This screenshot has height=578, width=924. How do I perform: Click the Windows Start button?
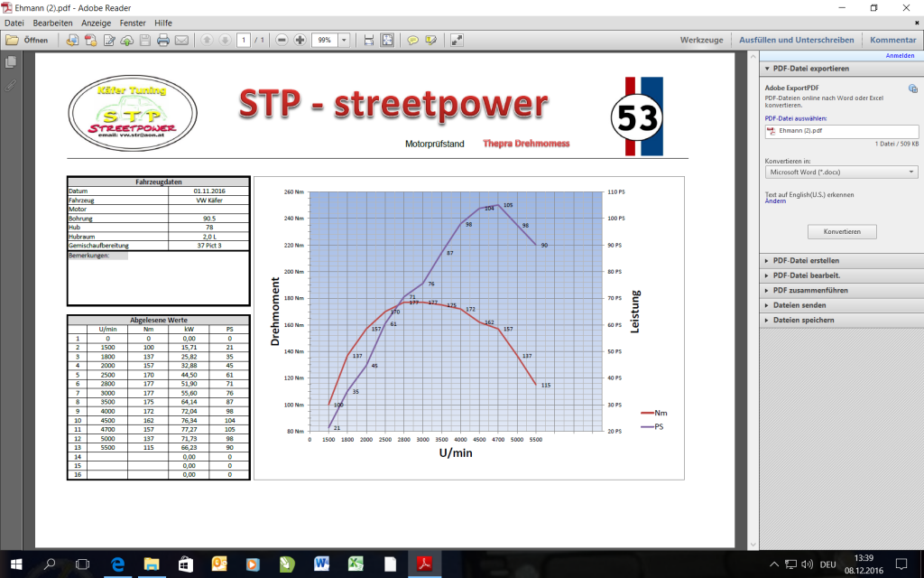pos(16,564)
